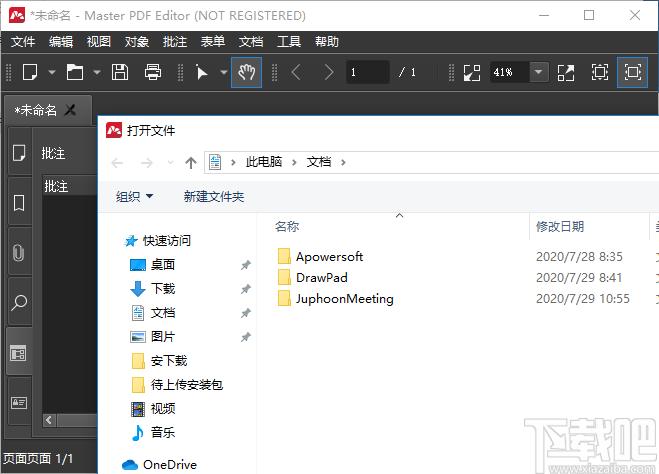Click the Save floppy disk icon
This screenshot has height=474, width=659.
coord(120,72)
